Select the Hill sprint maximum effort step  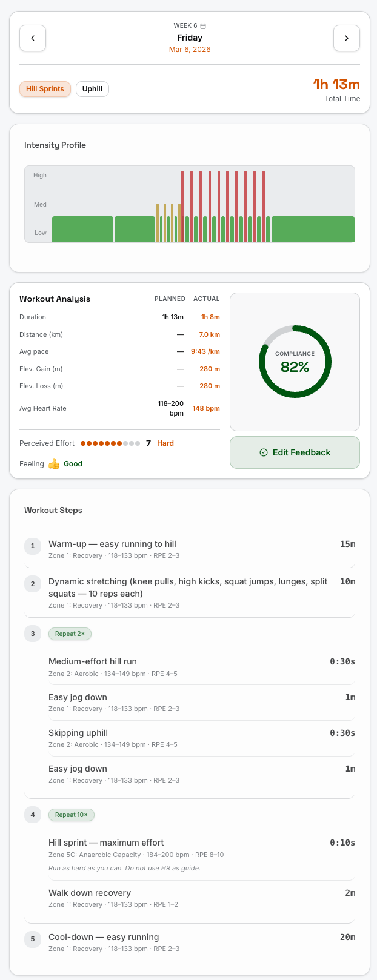[106, 843]
